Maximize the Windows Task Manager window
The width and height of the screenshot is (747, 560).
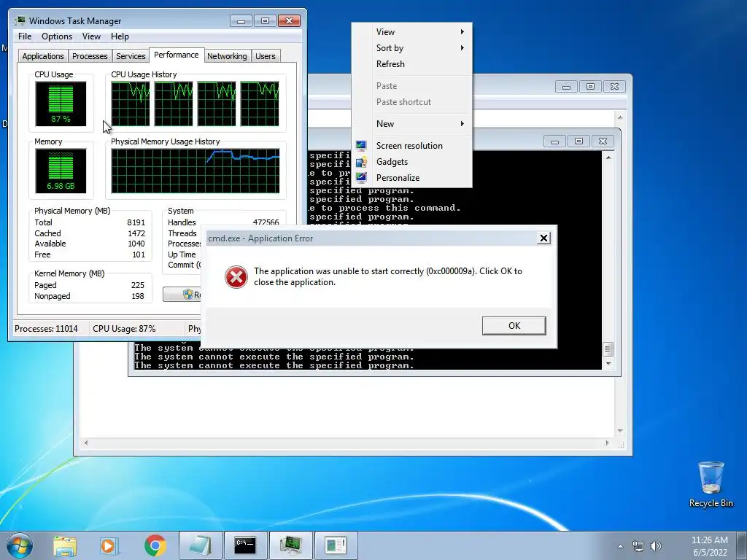tap(265, 21)
